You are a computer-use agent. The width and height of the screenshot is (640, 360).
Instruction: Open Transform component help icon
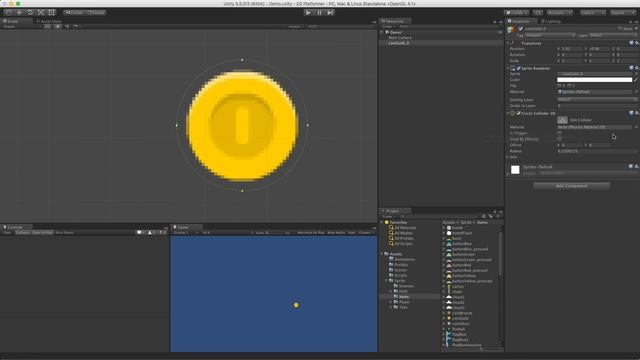pos(631,43)
